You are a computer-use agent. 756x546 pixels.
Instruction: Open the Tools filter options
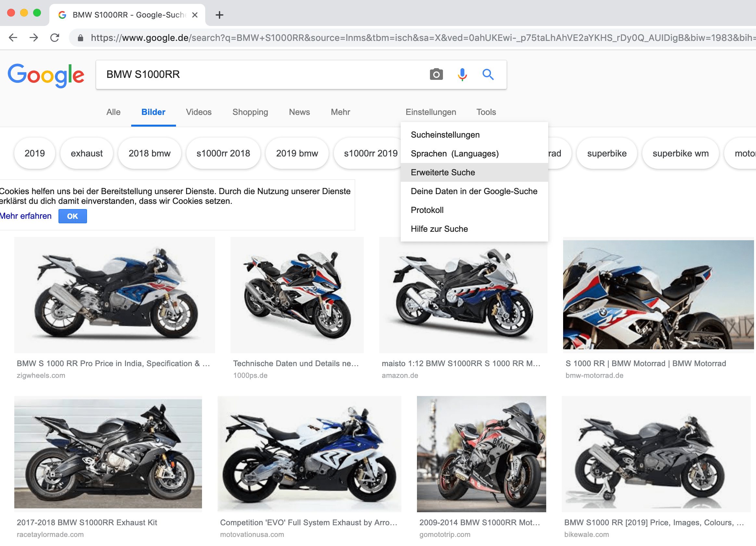coord(486,112)
